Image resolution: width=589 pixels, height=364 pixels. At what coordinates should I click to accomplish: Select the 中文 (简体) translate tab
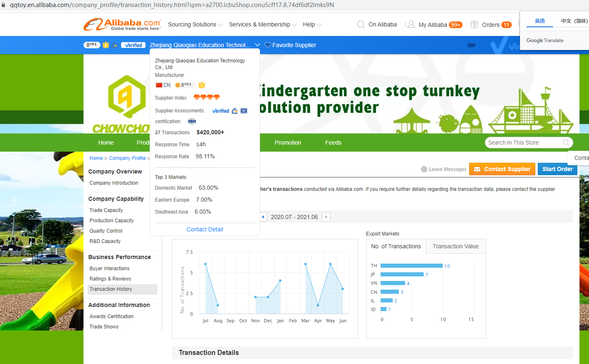tap(574, 21)
